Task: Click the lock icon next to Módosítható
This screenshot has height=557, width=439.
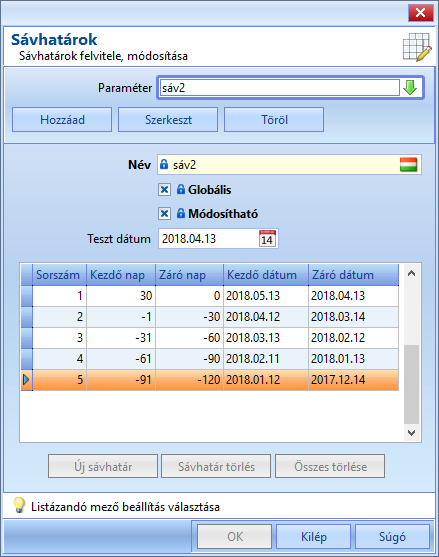Action: pos(181,213)
